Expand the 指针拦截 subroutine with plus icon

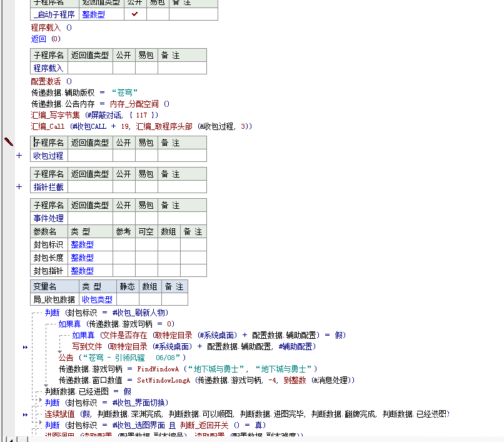pos(19,187)
